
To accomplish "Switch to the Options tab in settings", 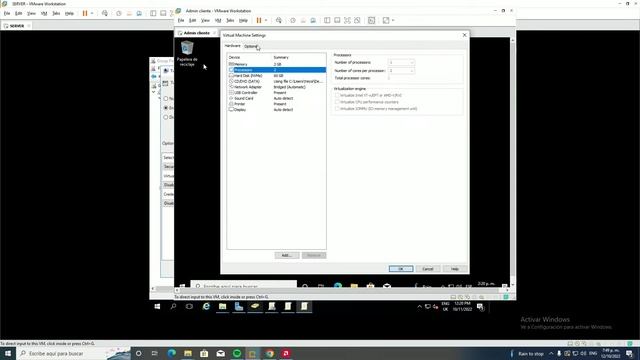I will tap(251, 46).
